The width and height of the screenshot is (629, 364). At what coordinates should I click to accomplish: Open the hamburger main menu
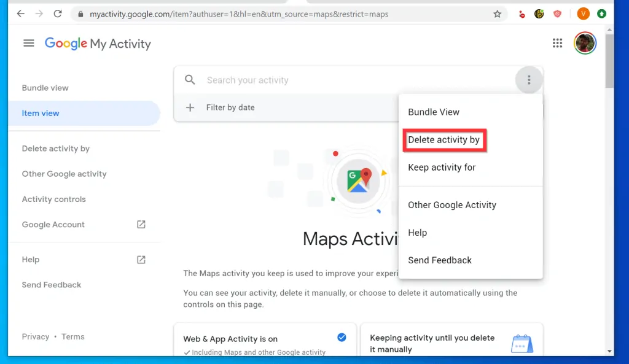pos(28,43)
